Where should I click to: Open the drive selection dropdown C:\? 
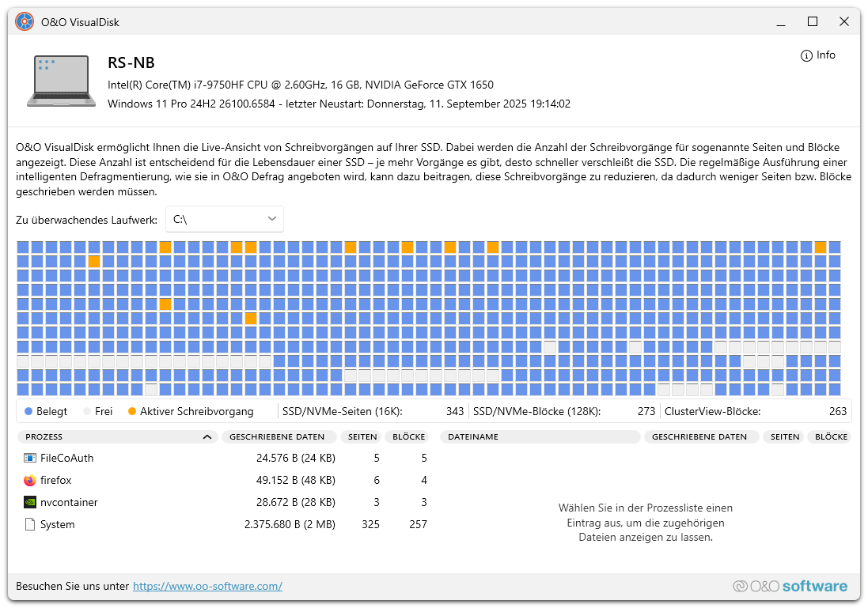coord(224,219)
